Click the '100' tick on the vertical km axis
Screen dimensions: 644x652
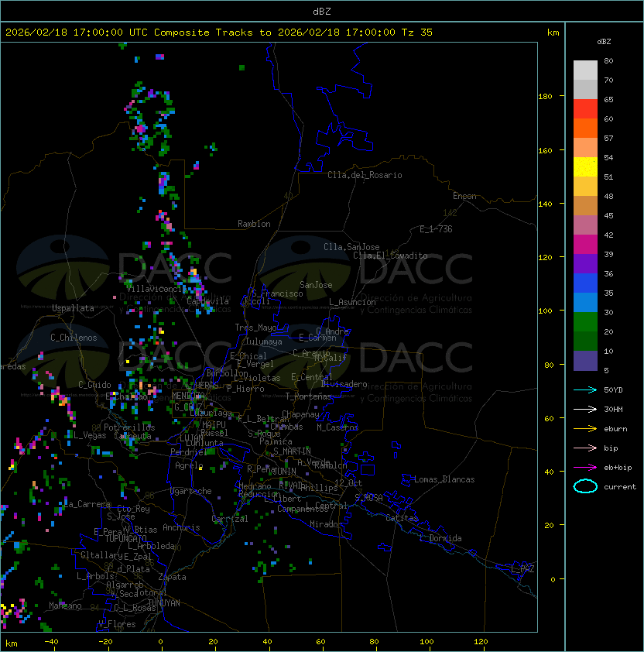545,311
